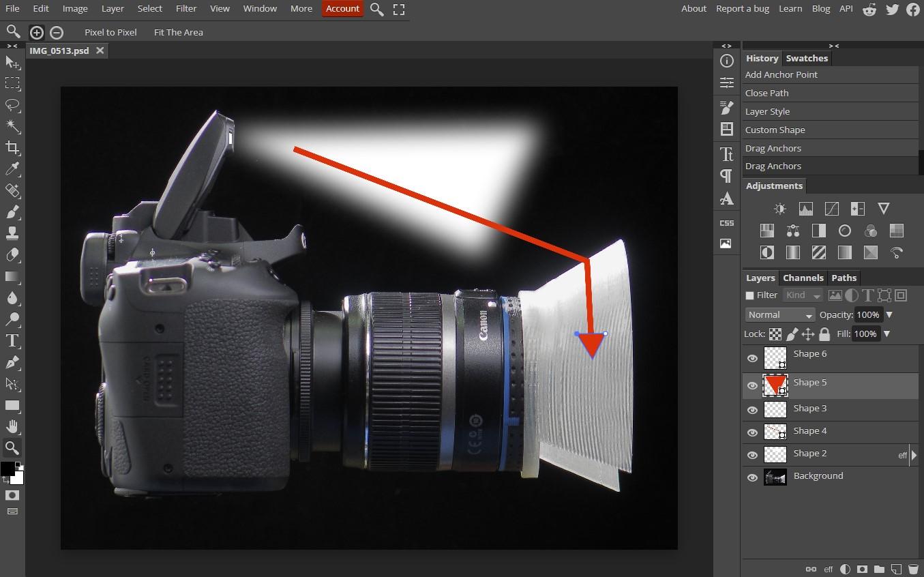The width and height of the screenshot is (924, 577).
Task: Delete layer with trash icon
Action: pos(913,569)
